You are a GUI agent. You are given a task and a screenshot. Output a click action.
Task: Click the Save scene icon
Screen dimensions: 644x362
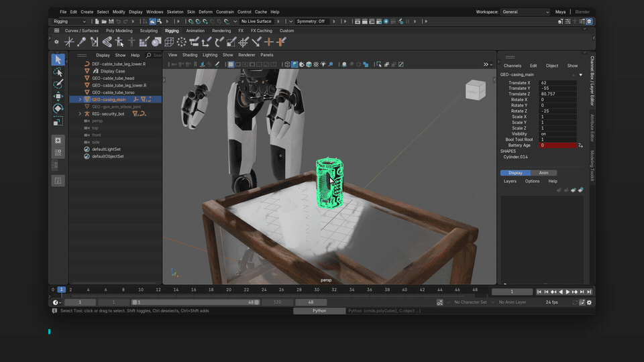click(x=111, y=21)
